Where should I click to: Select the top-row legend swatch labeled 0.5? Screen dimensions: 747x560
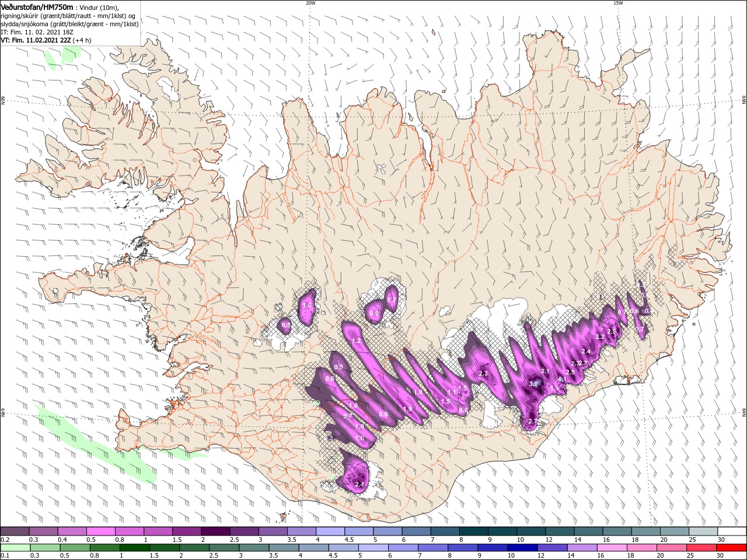coord(101,531)
